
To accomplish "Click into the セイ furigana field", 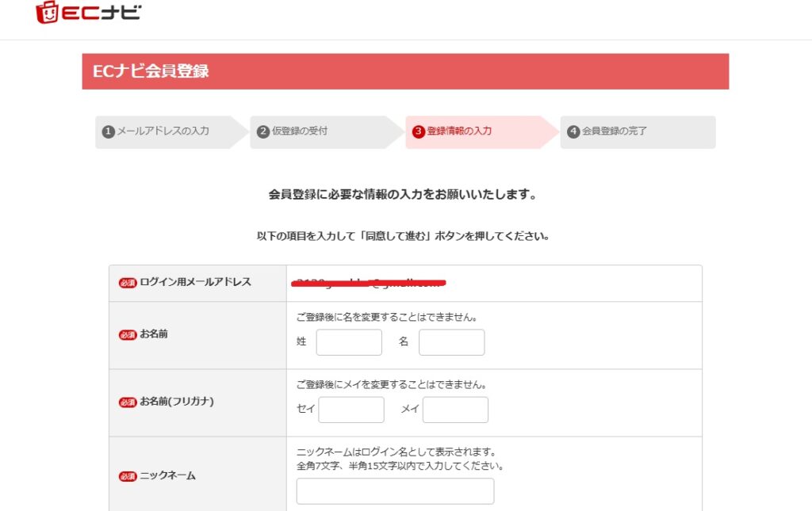I will [x=351, y=410].
